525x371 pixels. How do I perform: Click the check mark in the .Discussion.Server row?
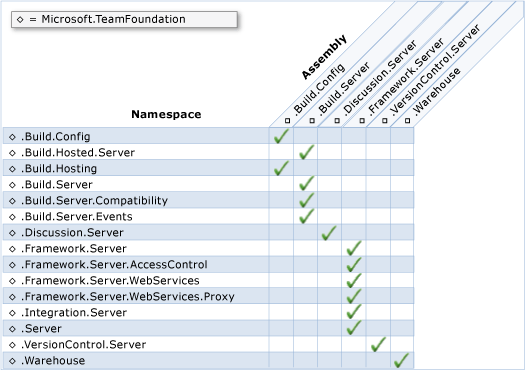coord(329,233)
